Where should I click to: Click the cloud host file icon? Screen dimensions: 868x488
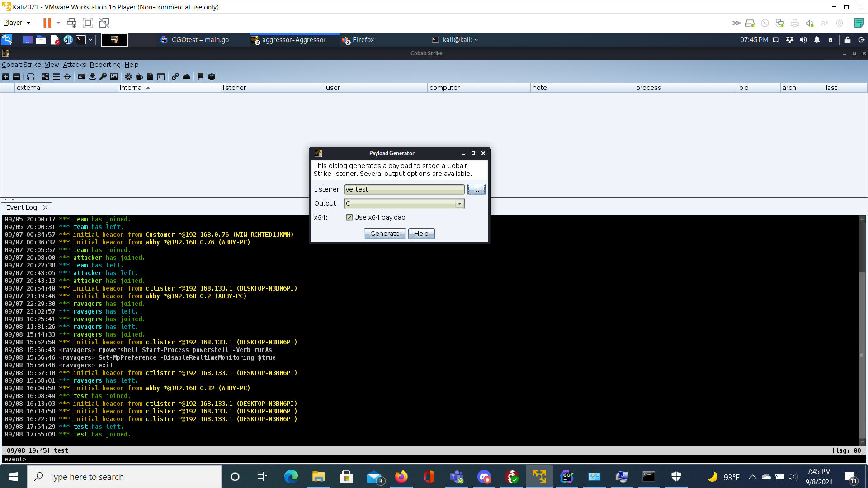186,76
